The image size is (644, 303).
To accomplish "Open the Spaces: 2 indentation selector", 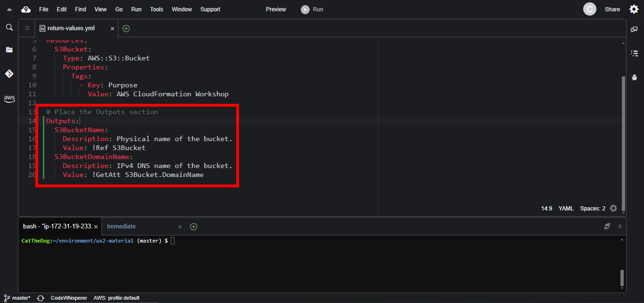I will 593,208.
